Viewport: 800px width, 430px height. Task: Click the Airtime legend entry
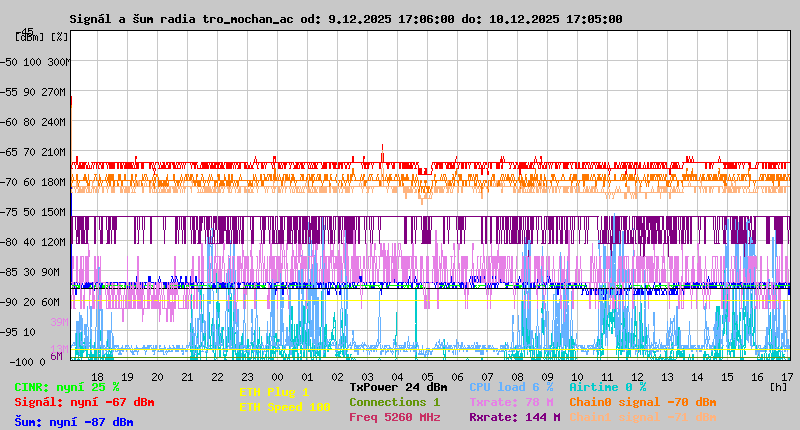607,386
